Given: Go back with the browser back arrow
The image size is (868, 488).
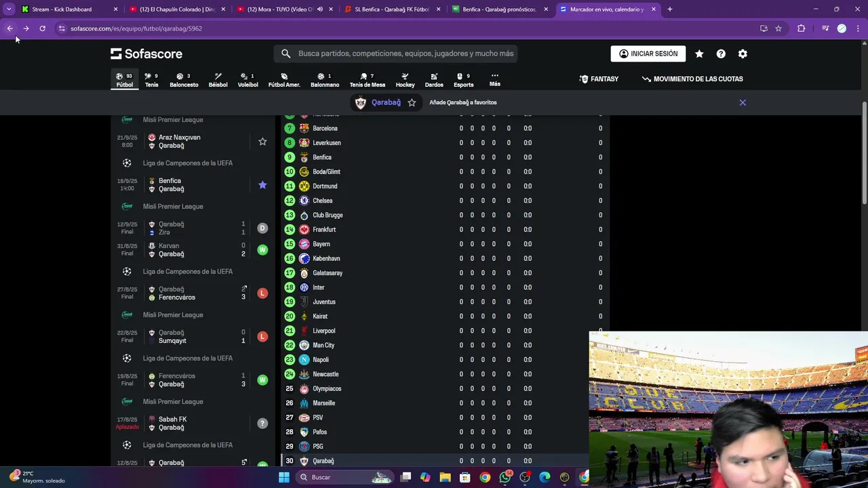Looking at the screenshot, I should coord(9,28).
